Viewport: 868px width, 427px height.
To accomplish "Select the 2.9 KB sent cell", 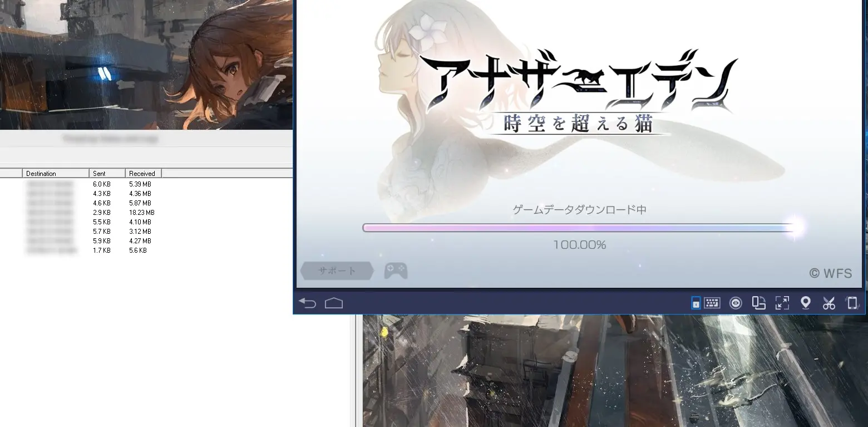I will click(x=102, y=213).
